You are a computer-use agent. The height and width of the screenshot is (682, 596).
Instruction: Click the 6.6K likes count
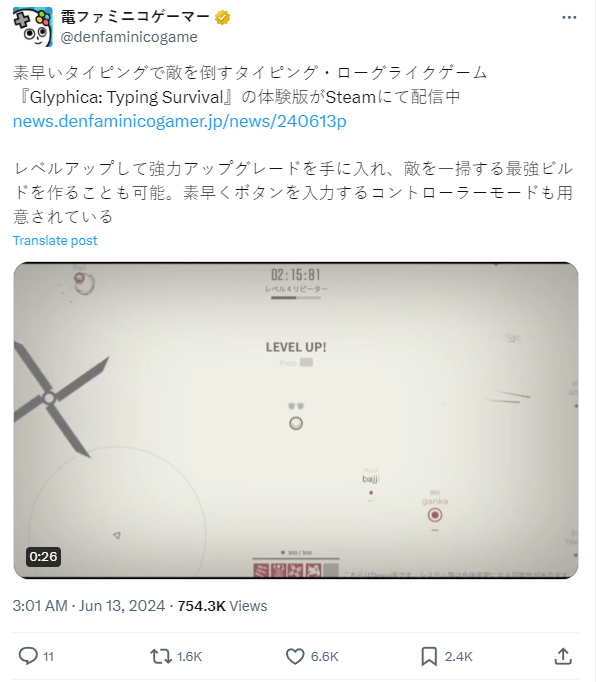[325, 656]
